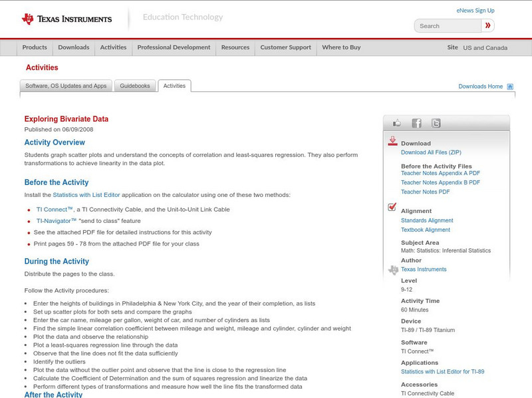Image resolution: width=532 pixels, height=398 pixels.
Task: Click inside the Search input field
Action: 448,26
